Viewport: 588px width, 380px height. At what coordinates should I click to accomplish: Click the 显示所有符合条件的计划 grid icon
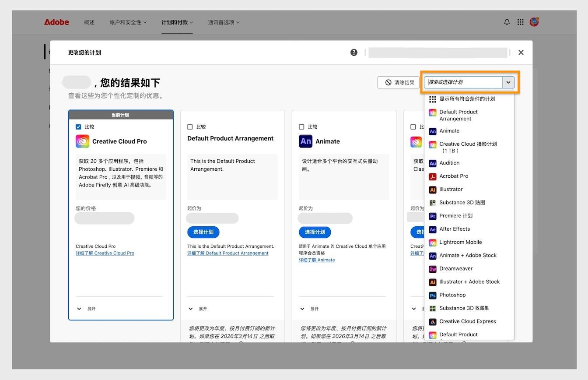(x=433, y=99)
